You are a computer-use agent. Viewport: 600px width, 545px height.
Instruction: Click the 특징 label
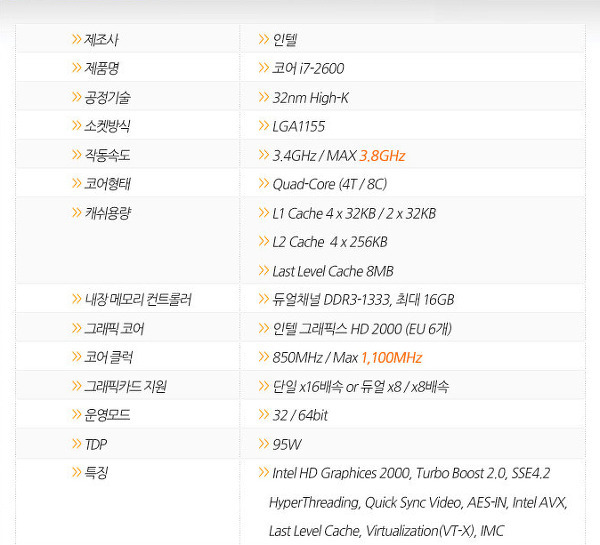coord(96,473)
